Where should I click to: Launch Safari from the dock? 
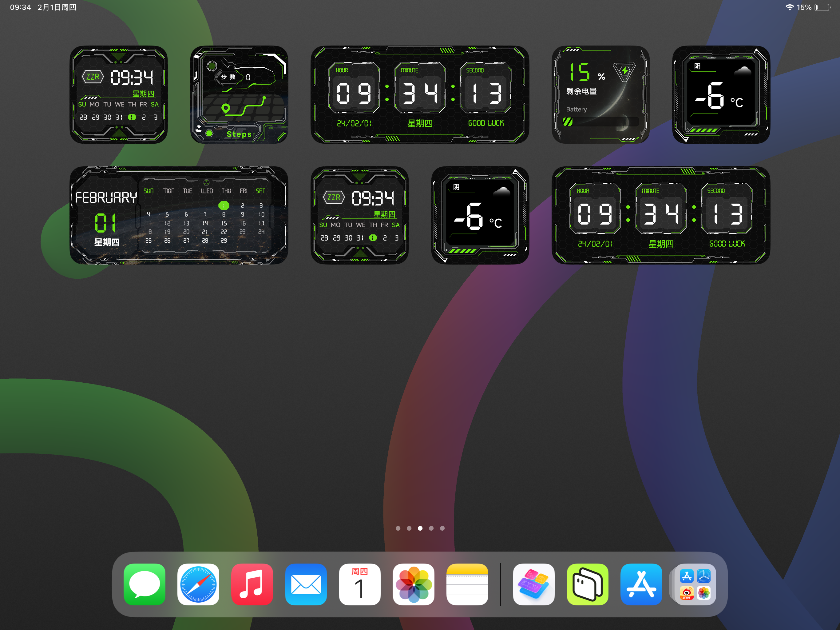(x=198, y=584)
